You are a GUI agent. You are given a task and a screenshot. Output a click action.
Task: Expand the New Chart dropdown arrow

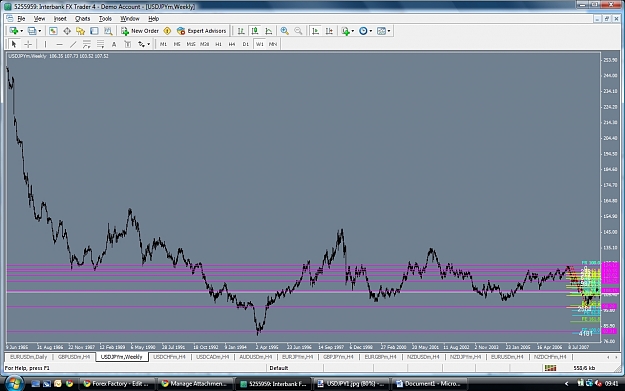coord(21,31)
